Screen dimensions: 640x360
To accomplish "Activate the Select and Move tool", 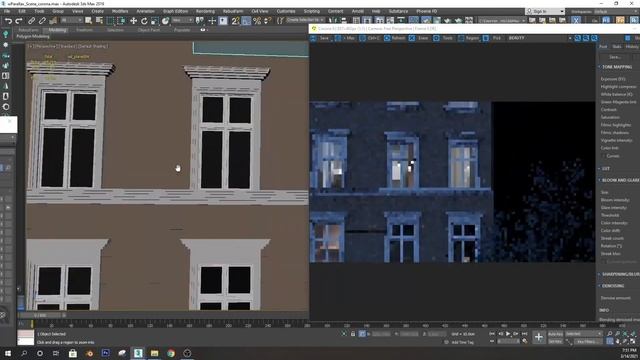I will [x=133, y=20].
